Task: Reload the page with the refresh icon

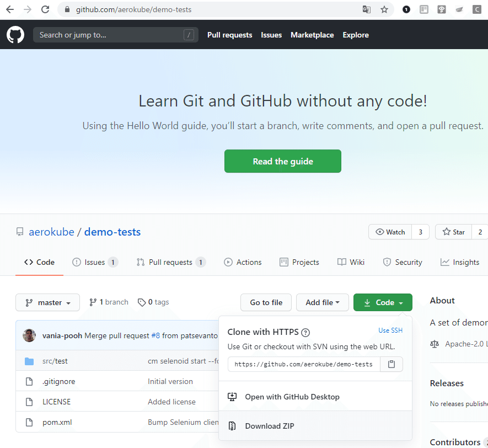Action: pyautogui.click(x=45, y=9)
